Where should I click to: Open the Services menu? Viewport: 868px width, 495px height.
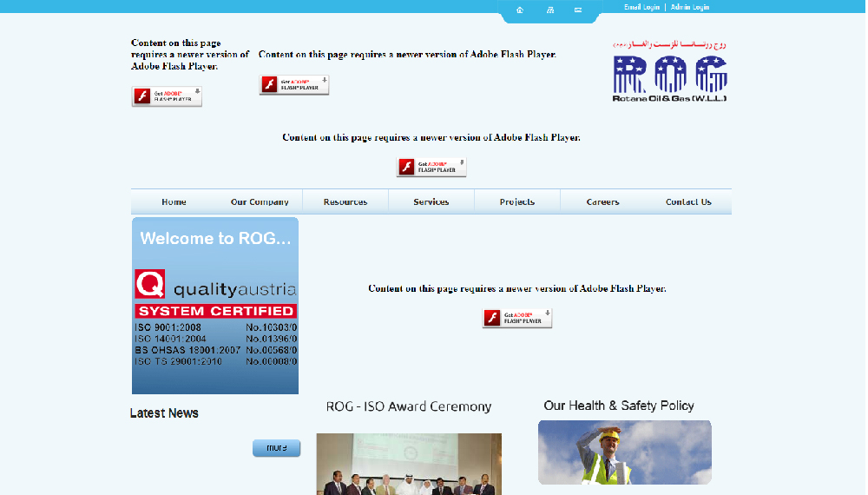431,202
